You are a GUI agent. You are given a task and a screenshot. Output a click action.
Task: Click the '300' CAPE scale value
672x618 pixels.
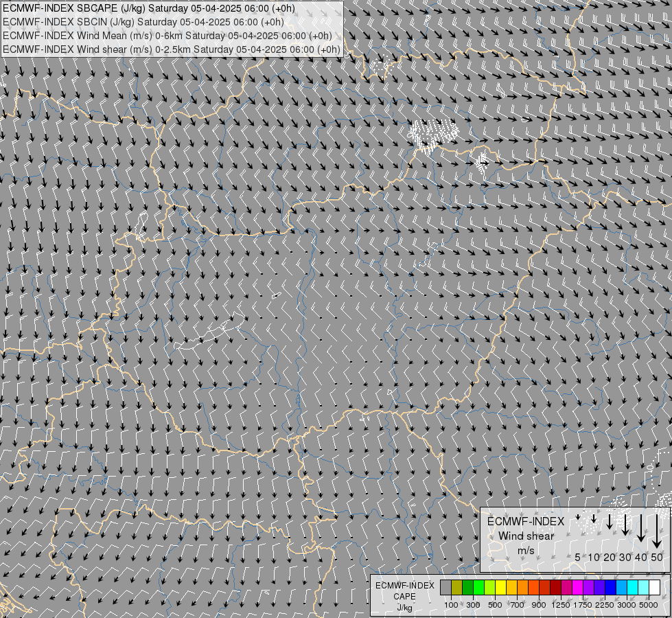(x=473, y=605)
